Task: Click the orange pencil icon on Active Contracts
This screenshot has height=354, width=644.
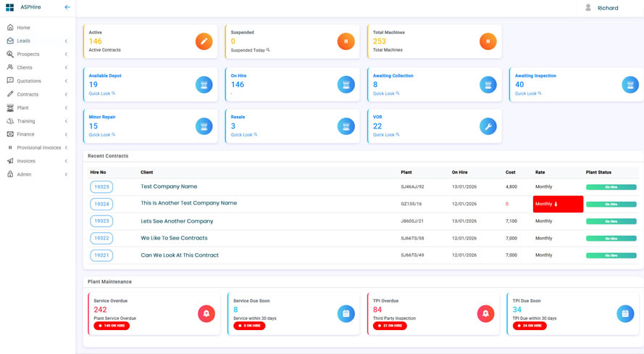Action: 204,41
